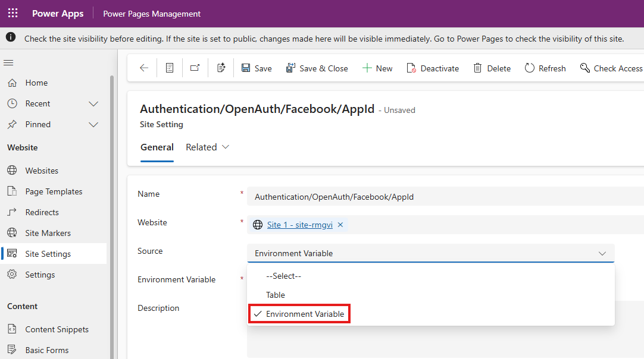Screen dimensions: 644x359
Task: Click the Check Access key icon
Action: pyautogui.click(x=585, y=68)
